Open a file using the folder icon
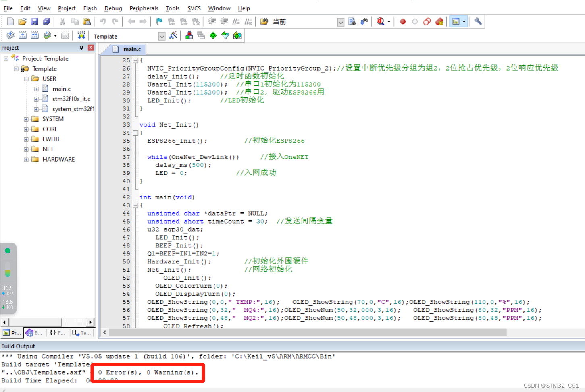The image size is (585, 392). [22, 21]
